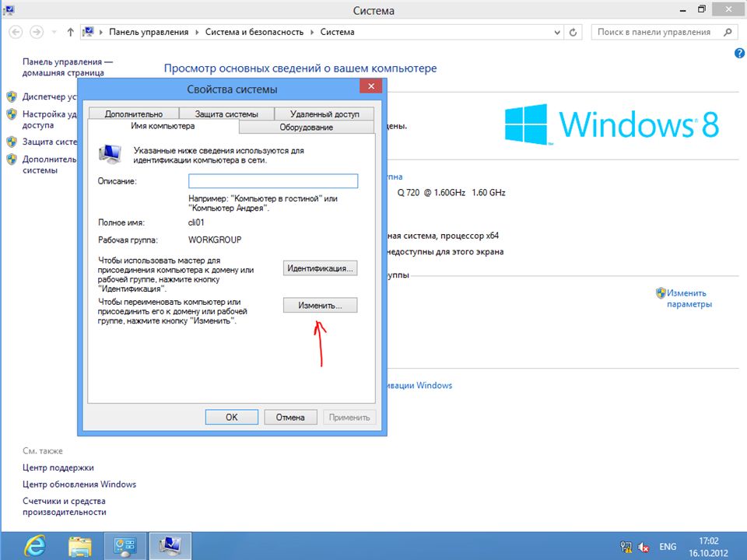Click the Система и безопасность breadcrumb
This screenshot has height=560, width=747.
[254, 32]
